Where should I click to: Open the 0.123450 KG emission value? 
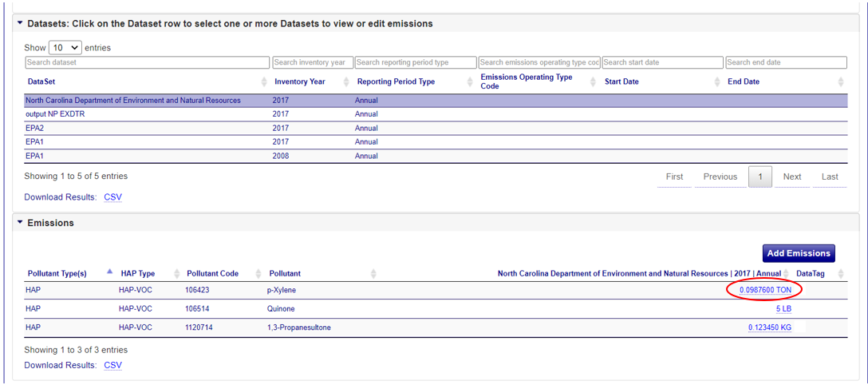[x=769, y=327]
